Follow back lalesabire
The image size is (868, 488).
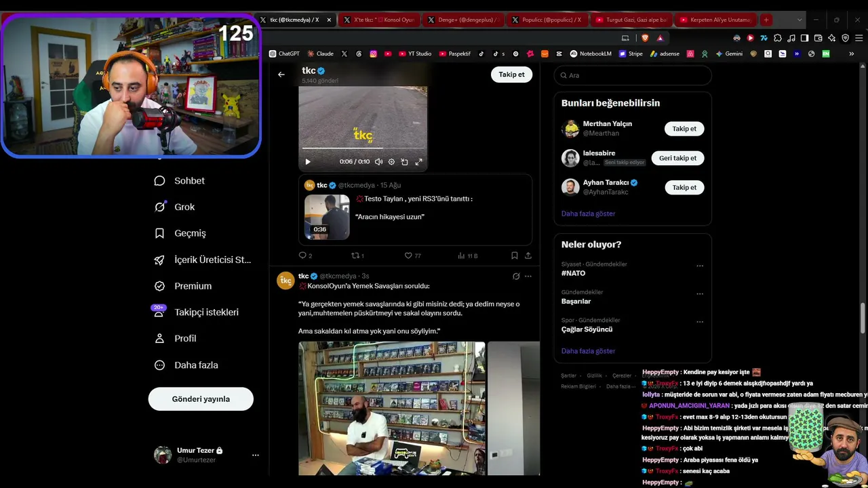[677, 158]
